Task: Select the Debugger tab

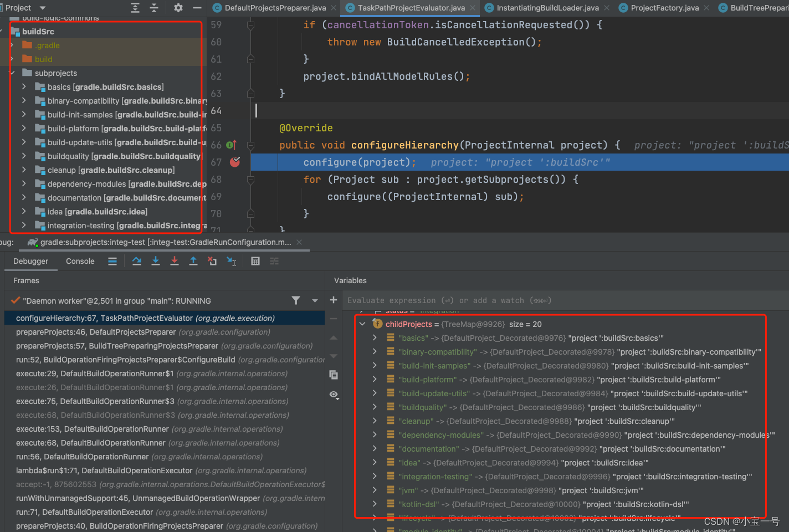Action: [x=30, y=261]
